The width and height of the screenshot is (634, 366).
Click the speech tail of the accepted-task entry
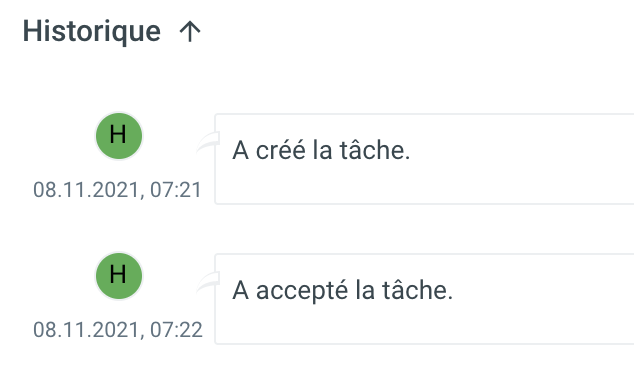click(x=208, y=281)
